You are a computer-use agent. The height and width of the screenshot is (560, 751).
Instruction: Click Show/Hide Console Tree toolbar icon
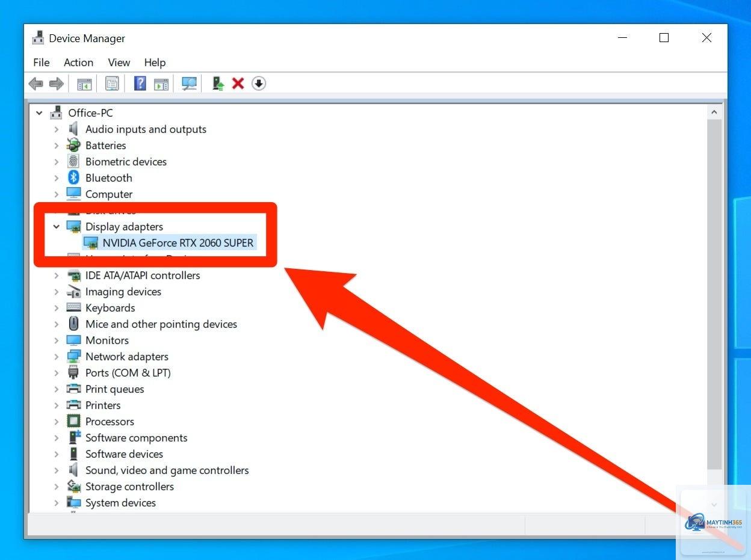[84, 84]
